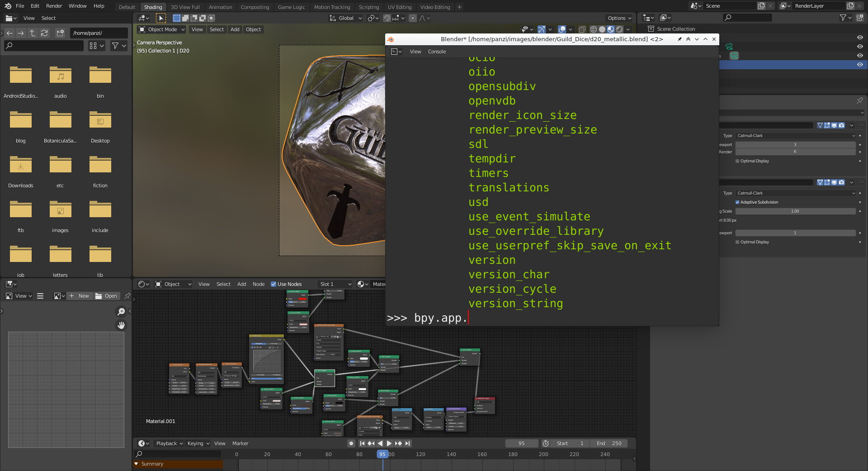This screenshot has width=868, height=471.
Task: Switch to UV Editing workspace tab
Action: click(400, 7)
